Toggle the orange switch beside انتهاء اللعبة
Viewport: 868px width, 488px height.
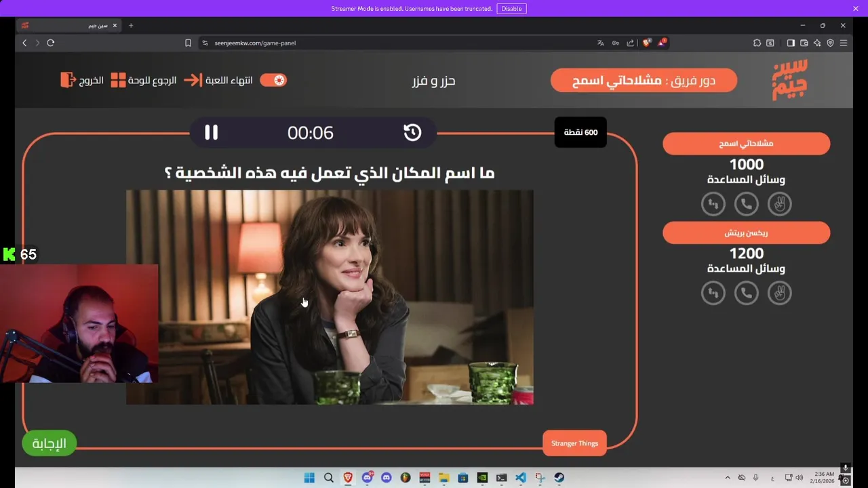[273, 80]
